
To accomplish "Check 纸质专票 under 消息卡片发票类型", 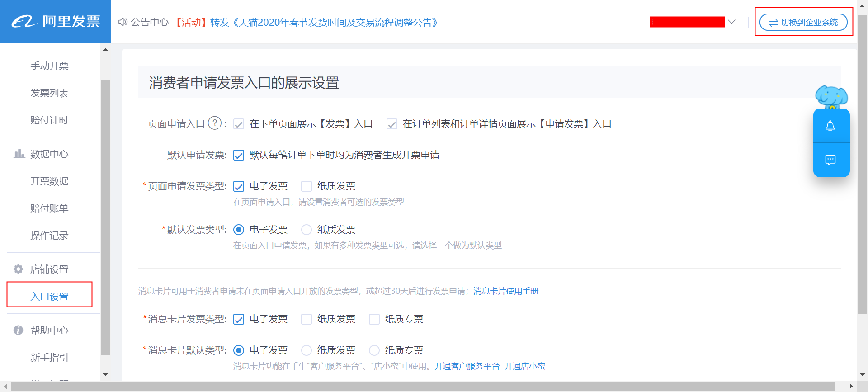I will pyautogui.click(x=374, y=319).
